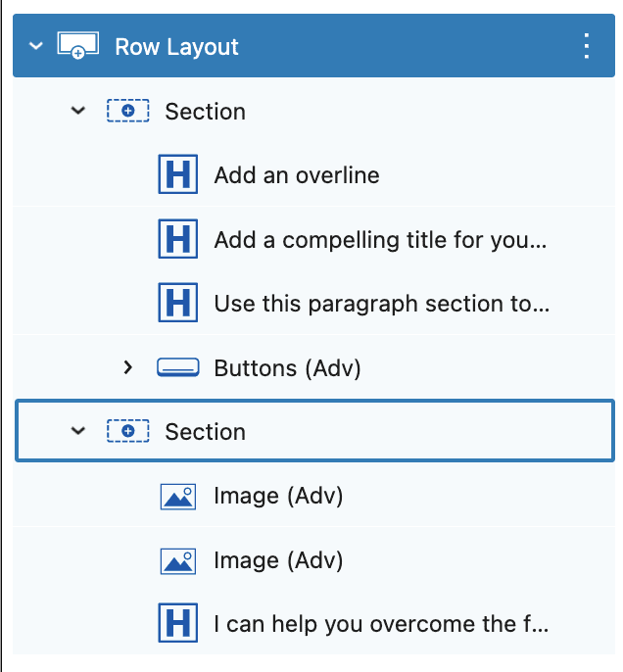Select 'I can help you overcome the f…' item
This screenshot has width=623, height=672.
(x=381, y=624)
